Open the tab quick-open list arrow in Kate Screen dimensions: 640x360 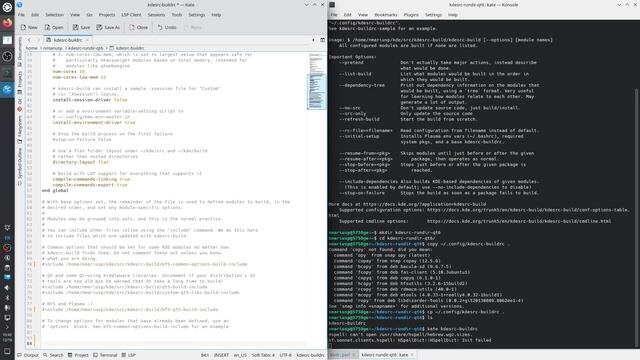[313, 40]
